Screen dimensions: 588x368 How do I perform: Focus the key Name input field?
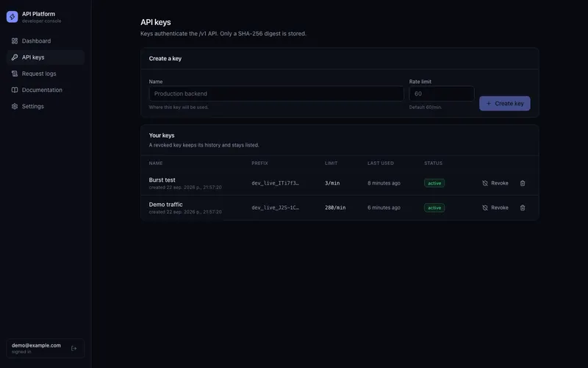(276, 93)
